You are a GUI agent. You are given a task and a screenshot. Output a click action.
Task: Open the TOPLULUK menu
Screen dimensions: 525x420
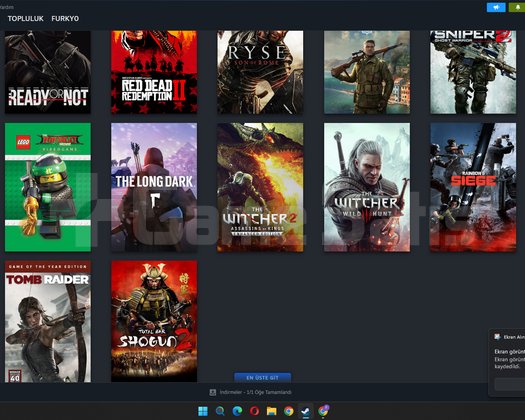pos(25,19)
